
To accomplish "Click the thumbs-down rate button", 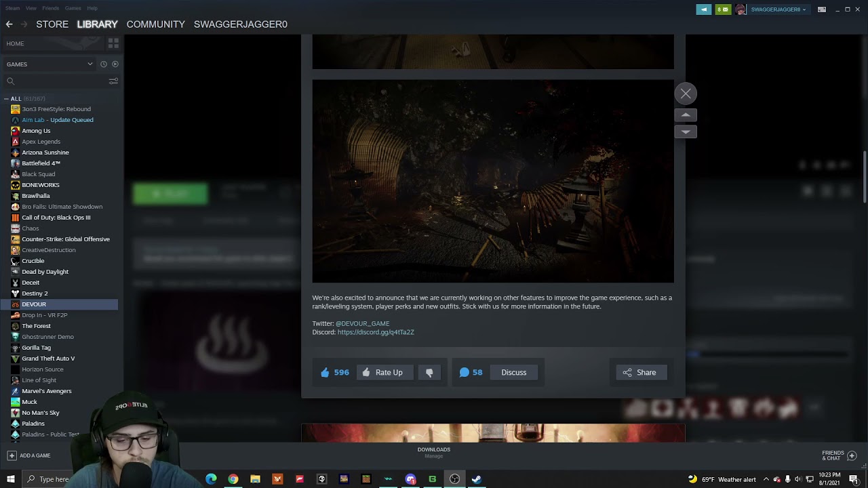I will coord(429,372).
